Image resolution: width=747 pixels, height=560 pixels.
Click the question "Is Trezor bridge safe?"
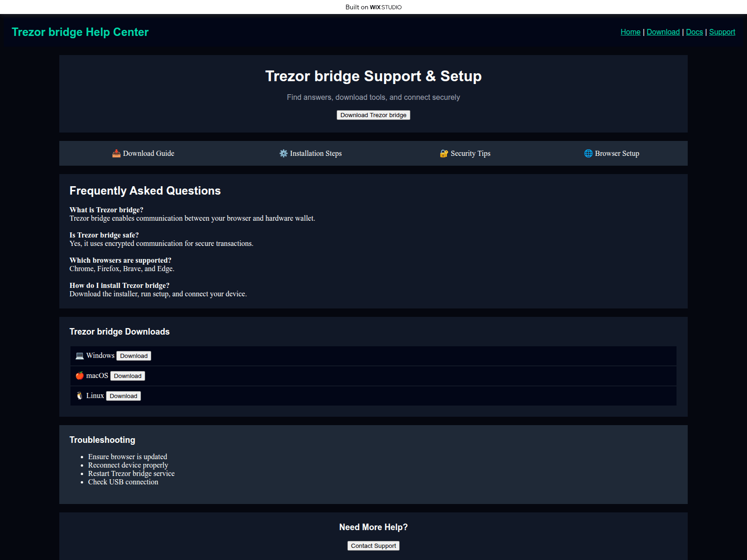click(104, 235)
